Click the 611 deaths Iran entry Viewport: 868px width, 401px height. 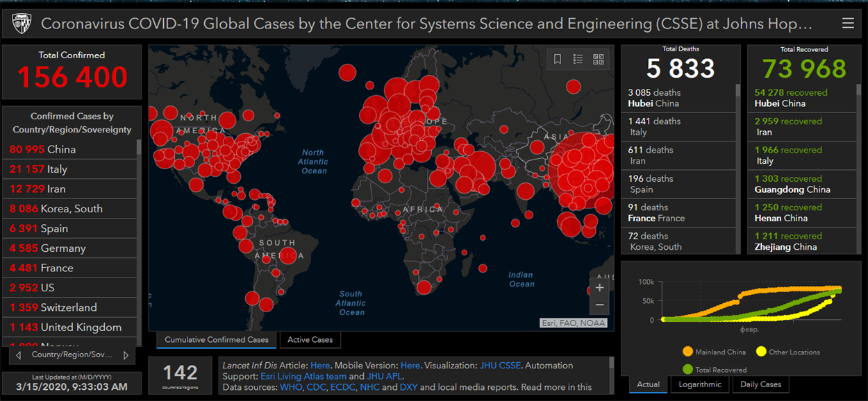678,155
